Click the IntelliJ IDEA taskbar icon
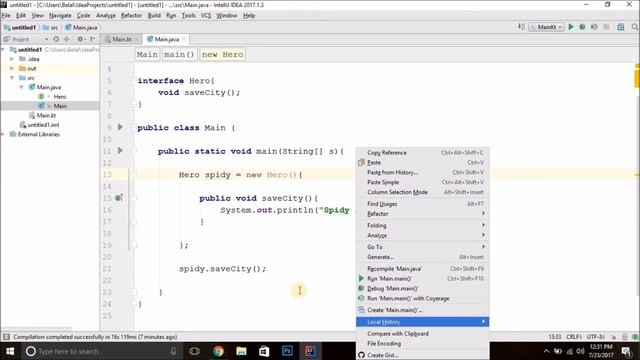 (310, 351)
